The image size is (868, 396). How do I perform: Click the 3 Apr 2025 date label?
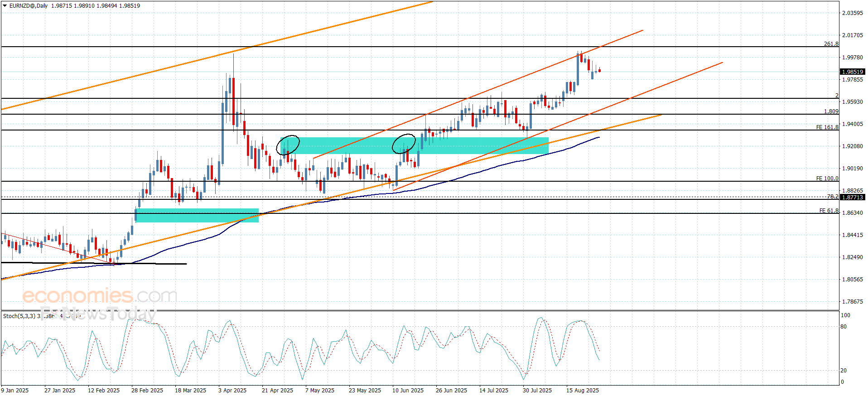[232, 390]
